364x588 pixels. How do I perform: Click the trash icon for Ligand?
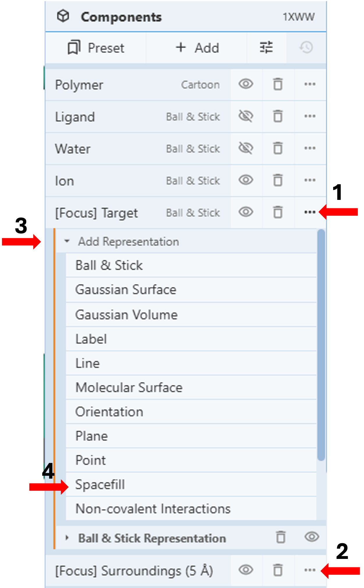[x=278, y=117]
